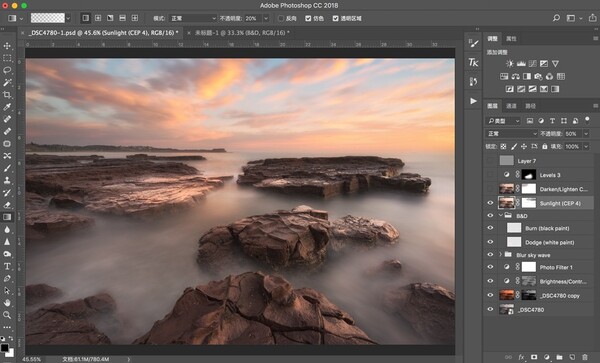Image resolution: width=600 pixels, height=363 pixels.
Task: Select the Hand tool
Action: 7,303
